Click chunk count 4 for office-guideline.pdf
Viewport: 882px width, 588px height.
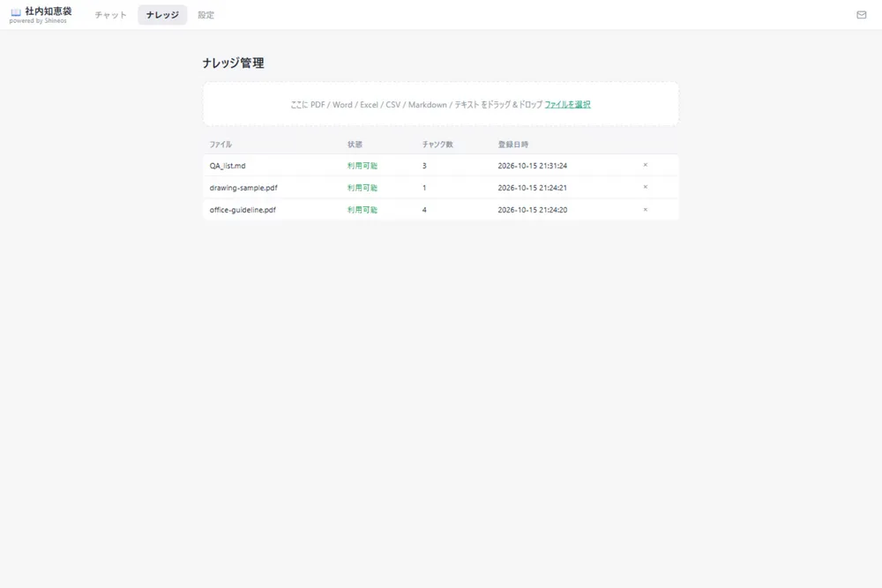(424, 210)
